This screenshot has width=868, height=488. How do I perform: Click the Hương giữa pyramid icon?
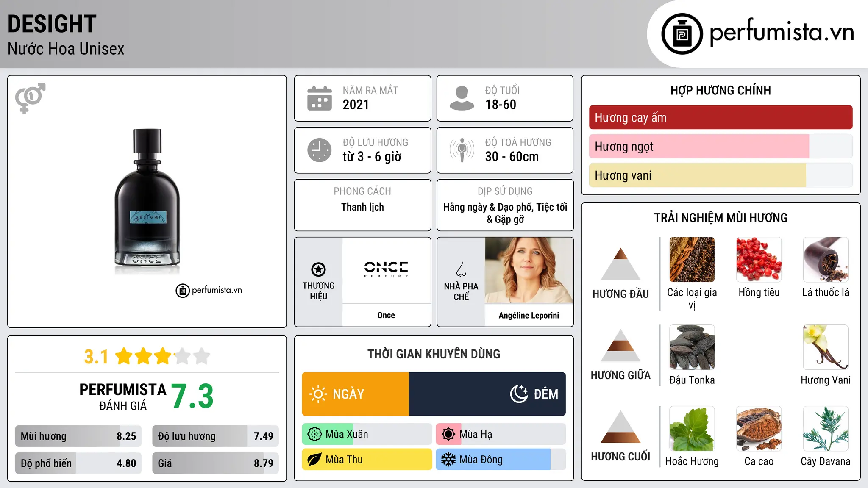pos(620,345)
